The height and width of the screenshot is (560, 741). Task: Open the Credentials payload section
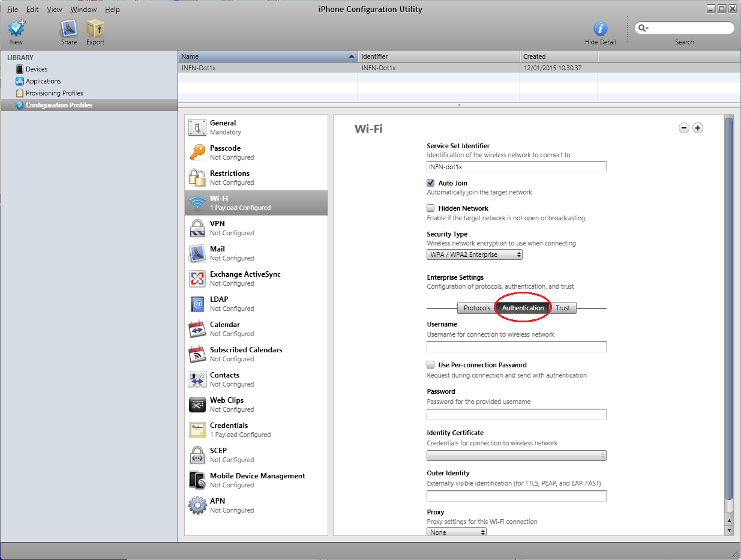pyautogui.click(x=256, y=430)
